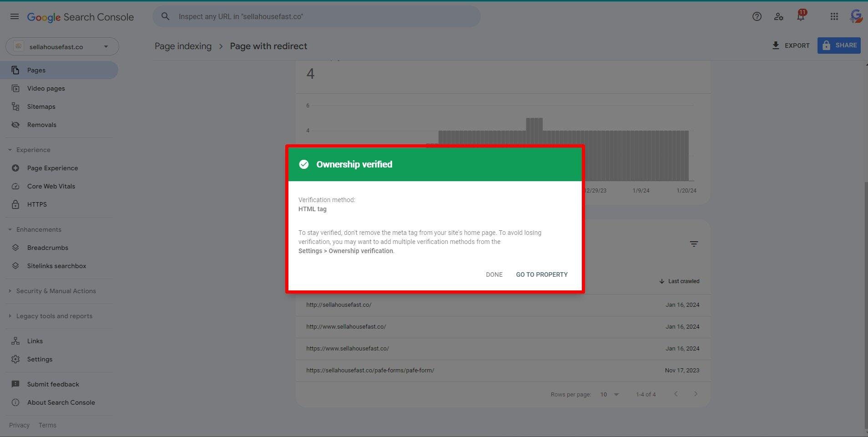Screen dimensions: 868x437
Task: Click the Help question mark icon
Action: (x=757, y=17)
